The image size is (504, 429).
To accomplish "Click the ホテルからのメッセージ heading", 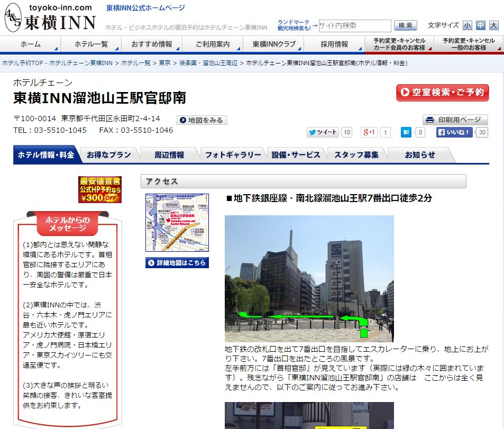I will click(68, 224).
